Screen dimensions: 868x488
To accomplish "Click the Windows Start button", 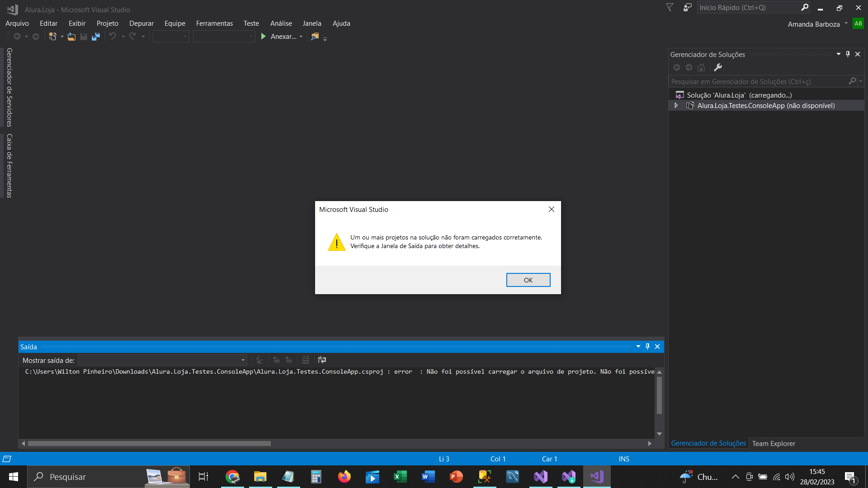I will point(14,477).
